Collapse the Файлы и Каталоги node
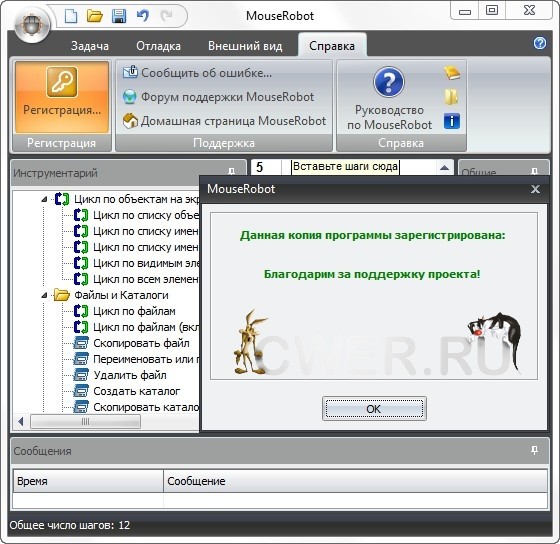 tap(44, 295)
